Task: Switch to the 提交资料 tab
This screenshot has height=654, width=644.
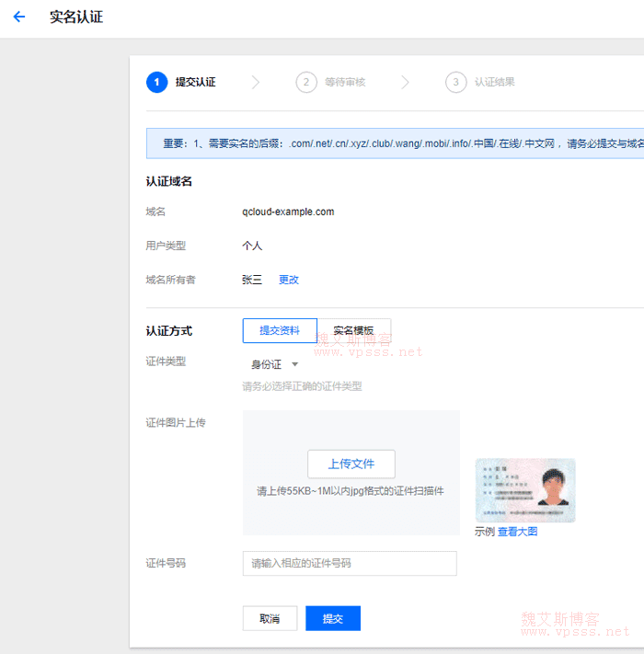Action: 279,330
